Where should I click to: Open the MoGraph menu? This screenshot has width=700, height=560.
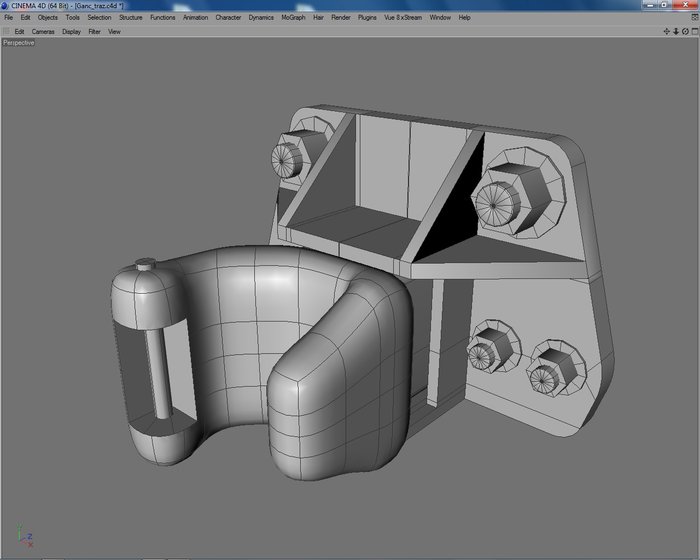tap(293, 17)
